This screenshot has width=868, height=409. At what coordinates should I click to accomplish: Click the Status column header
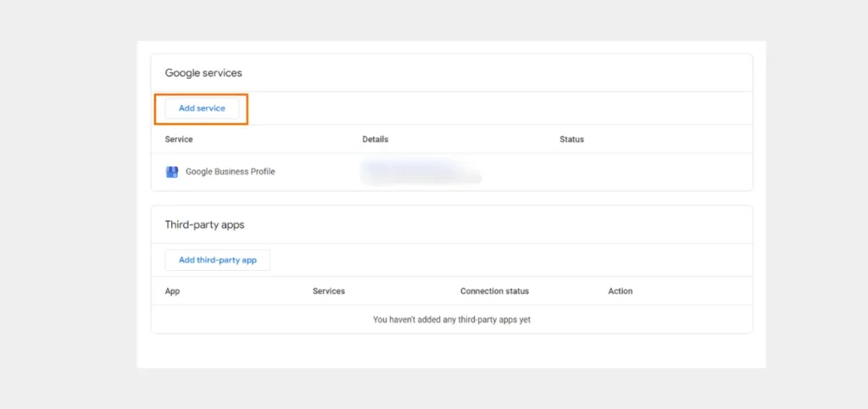pyautogui.click(x=572, y=139)
